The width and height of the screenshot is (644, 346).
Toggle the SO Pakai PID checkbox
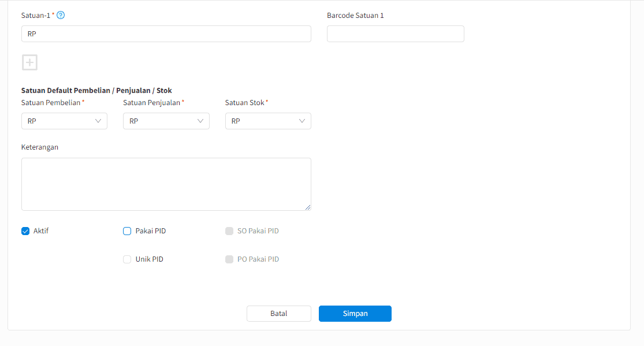pos(229,231)
